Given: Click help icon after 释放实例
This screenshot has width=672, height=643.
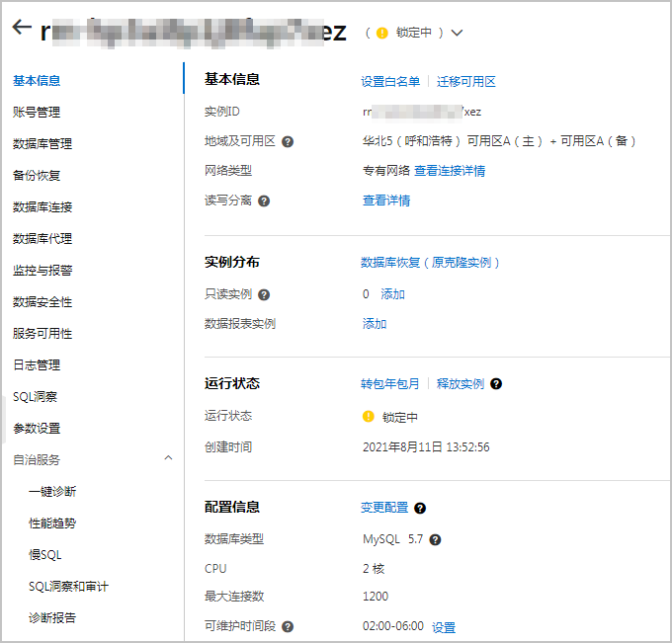Looking at the screenshot, I should pos(496,384).
